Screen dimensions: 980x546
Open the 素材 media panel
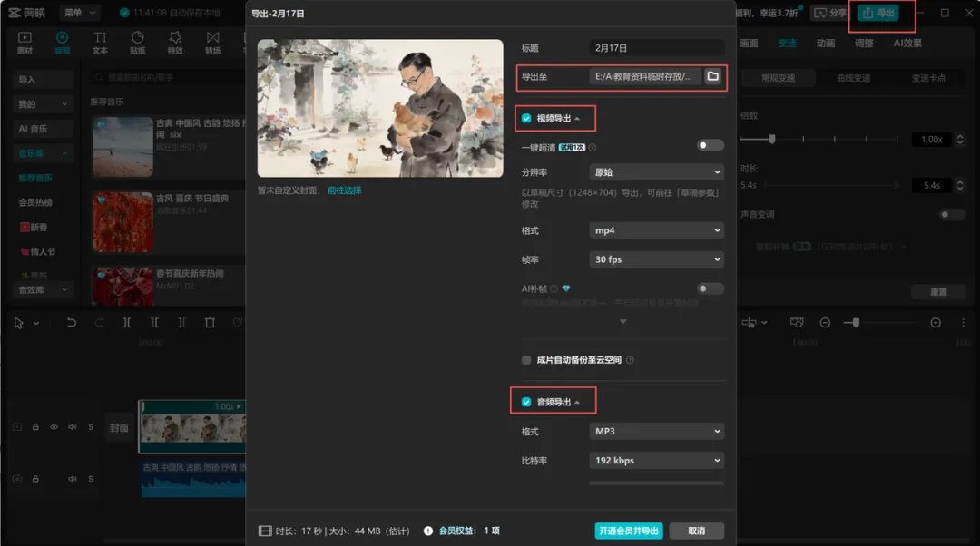coord(24,43)
